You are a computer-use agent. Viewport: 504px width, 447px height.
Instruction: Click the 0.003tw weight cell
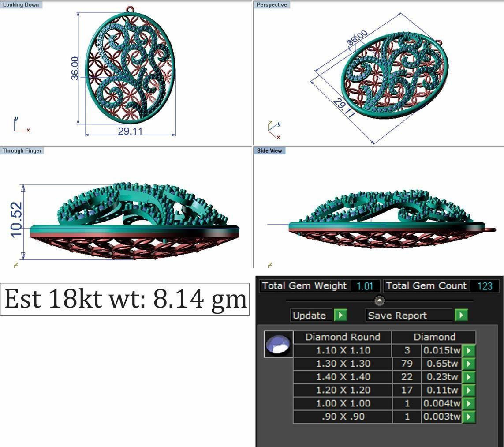[x=442, y=417]
